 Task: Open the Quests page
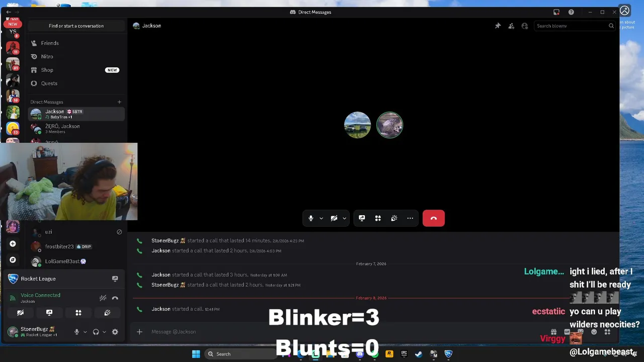(76, 83)
